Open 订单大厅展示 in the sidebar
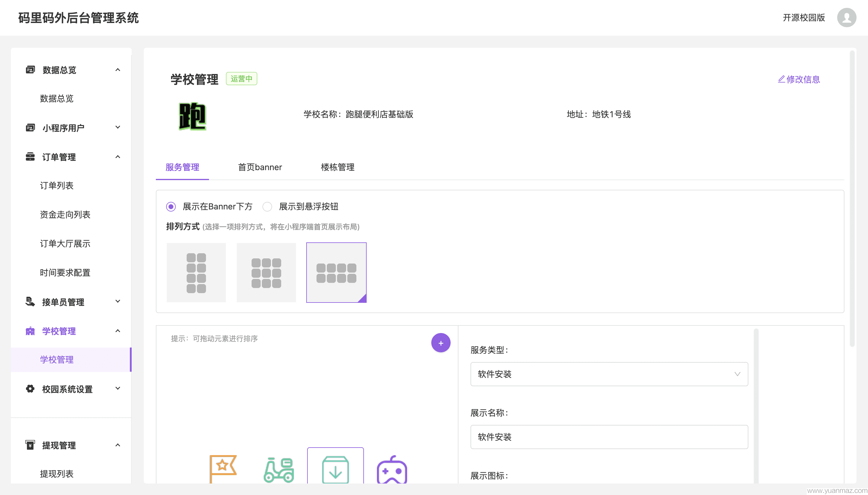Image resolution: width=868 pixels, height=495 pixels. click(x=65, y=244)
